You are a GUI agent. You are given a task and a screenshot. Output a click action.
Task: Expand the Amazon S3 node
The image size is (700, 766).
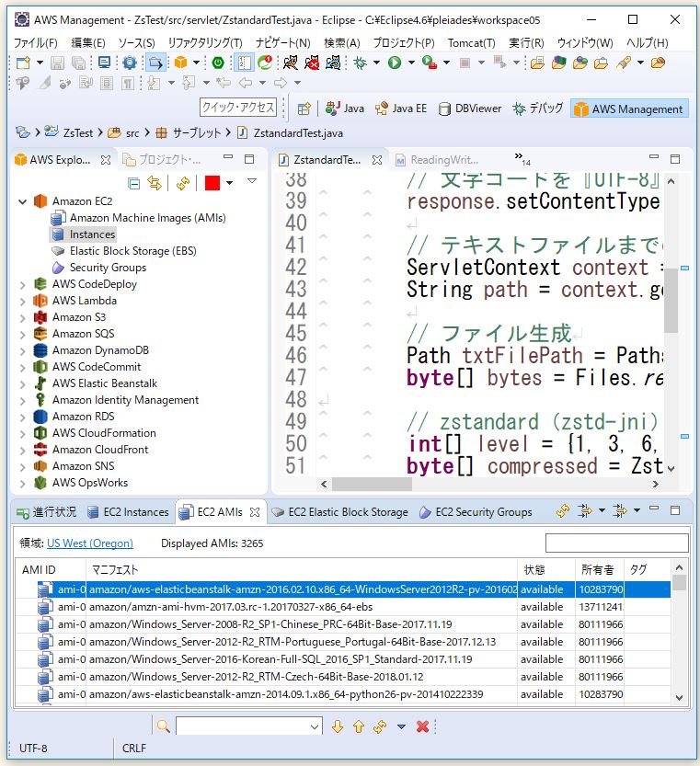pyautogui.click(x=22, y=318)
